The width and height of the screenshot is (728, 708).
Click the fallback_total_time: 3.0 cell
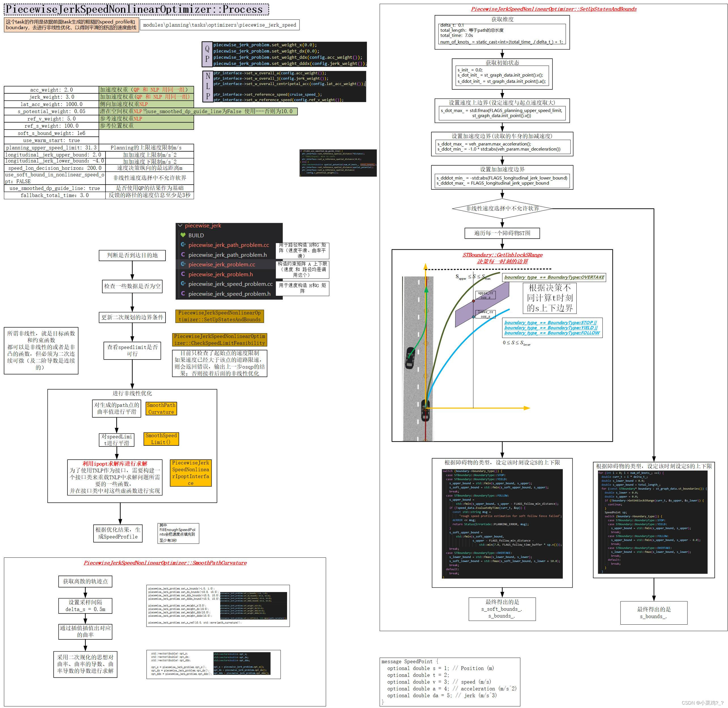tap(55, 195)
